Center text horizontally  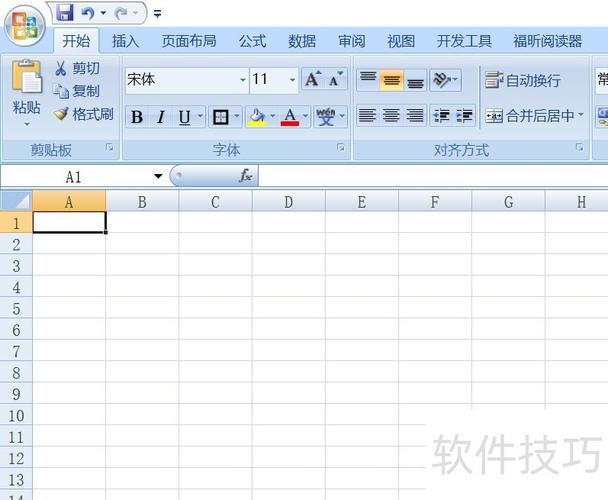(392, 116)
